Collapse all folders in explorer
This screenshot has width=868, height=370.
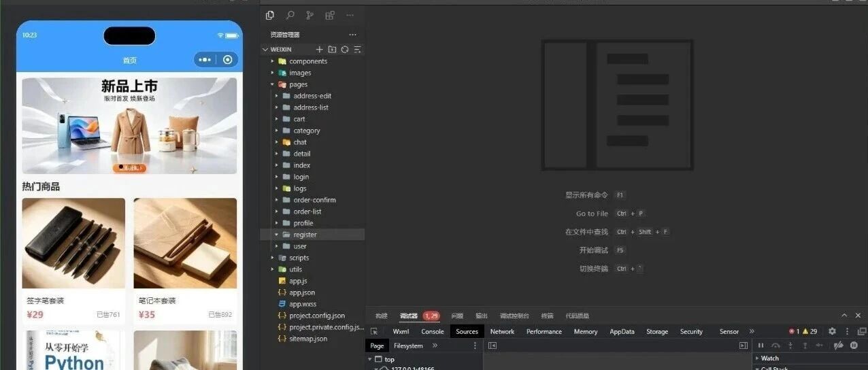pyautogui.click(x=357, y=50)
